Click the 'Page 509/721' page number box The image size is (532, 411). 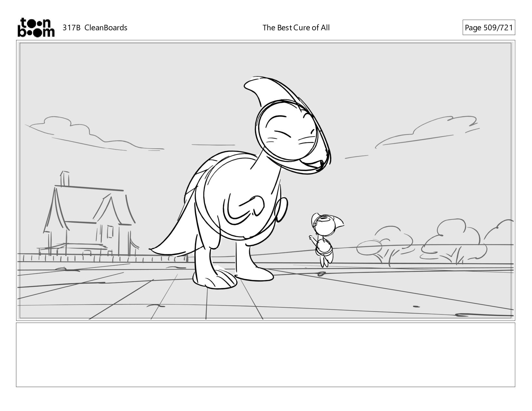coord(488,27)
